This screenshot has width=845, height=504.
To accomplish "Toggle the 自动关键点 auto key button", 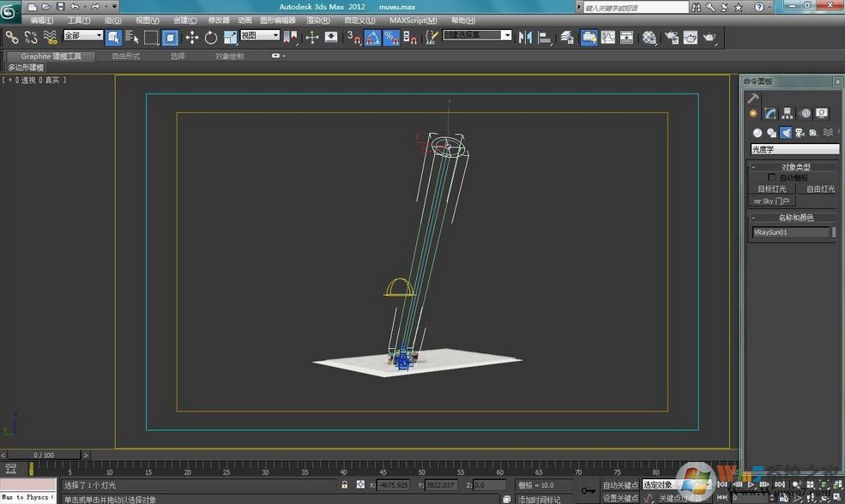I will click(x=620, y=485).
